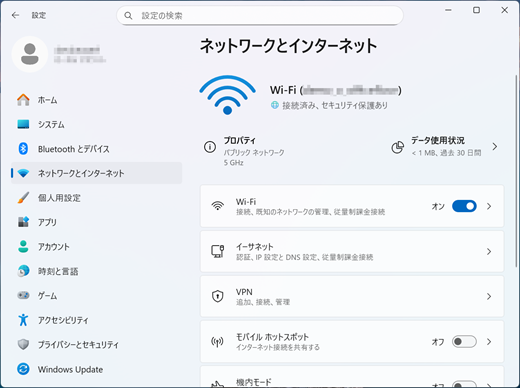Viewport: 520px width, 388px height.
Task: Go to ホーム in the sidebar
Action: coord(97,100)
